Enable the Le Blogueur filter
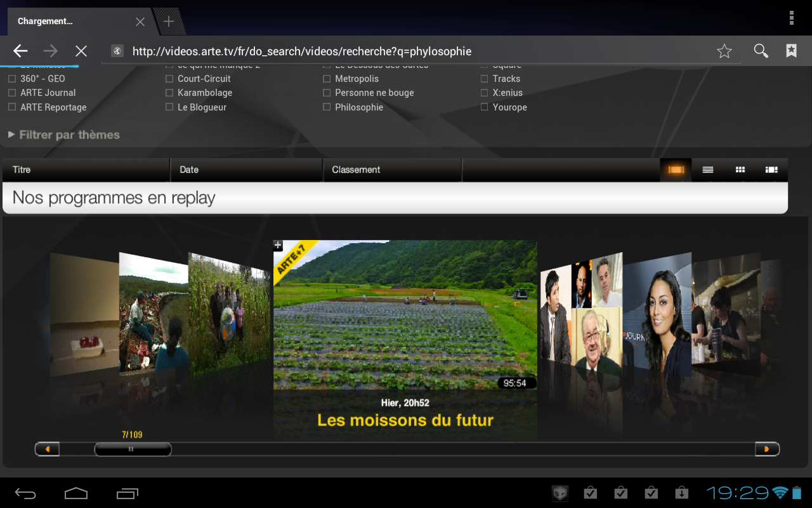Viewport: 812px width, 508px height. coord(169,107)
